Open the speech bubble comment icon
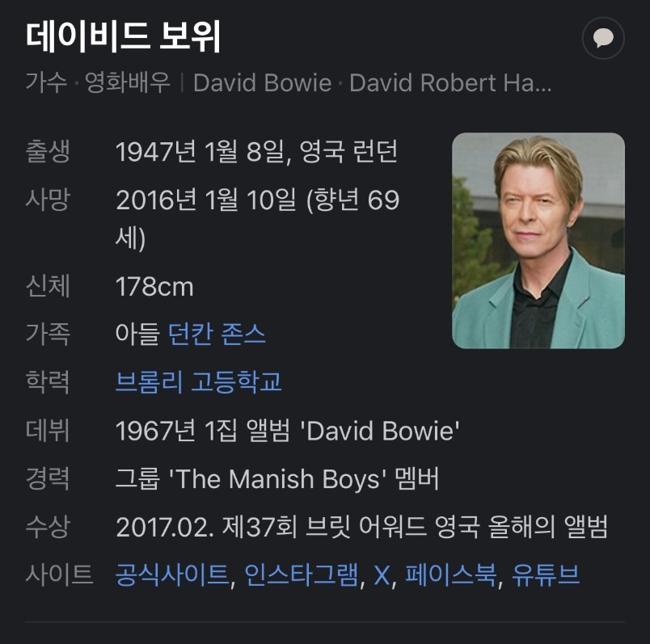The image size is (650, 644). click(x=603, y=38)
